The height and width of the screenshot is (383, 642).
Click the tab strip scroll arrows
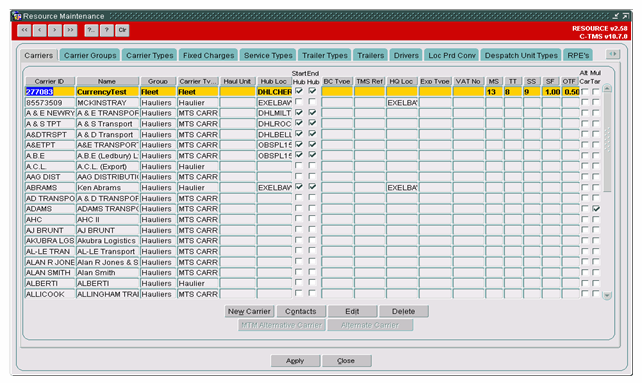coord(613,54)
